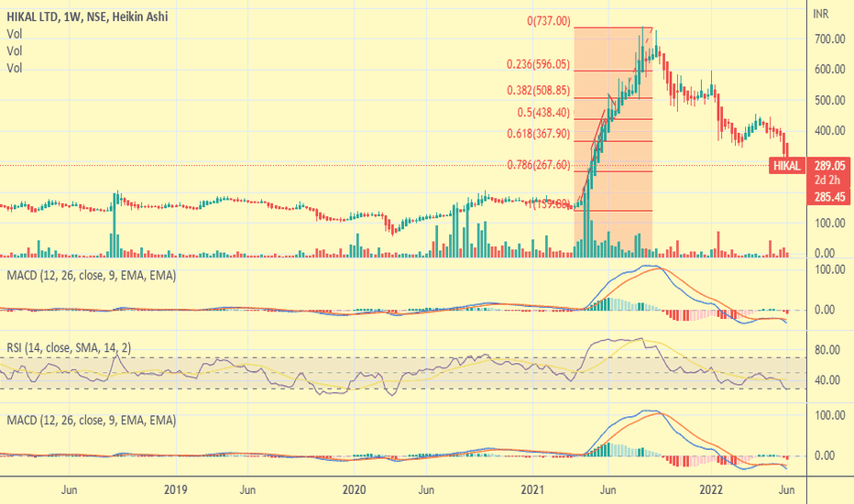This screenshot has height=504, width=854.
Task: Click the Jun label between 2019 and 2020
Action: point(247,490)
